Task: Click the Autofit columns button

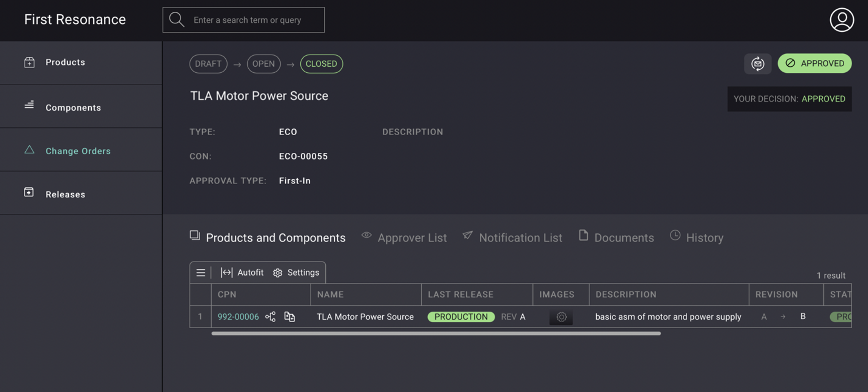Action: (242, 273)
